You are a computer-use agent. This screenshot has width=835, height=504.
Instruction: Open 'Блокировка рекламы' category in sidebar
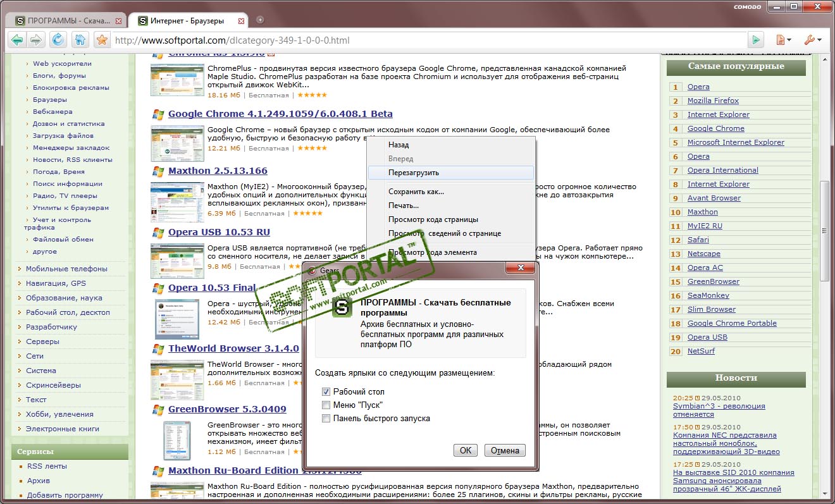click(71, 87)
